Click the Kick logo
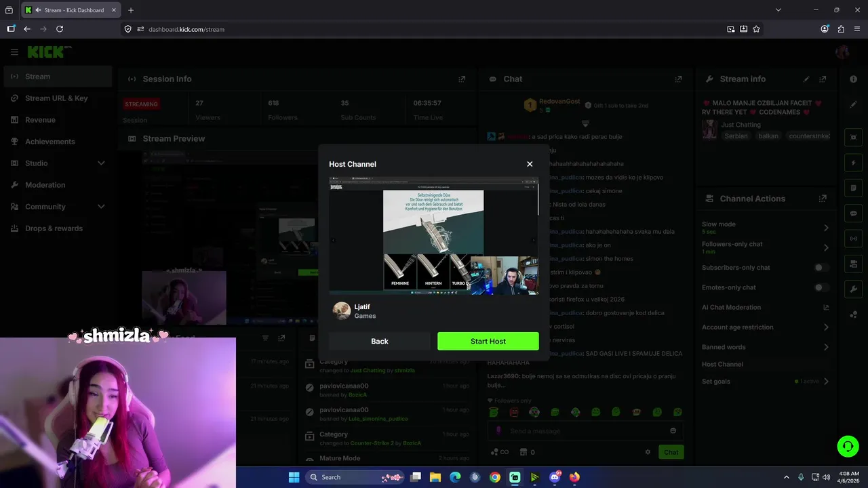The image size is (868, 488). pyautogui.click(x=49, y=52)
